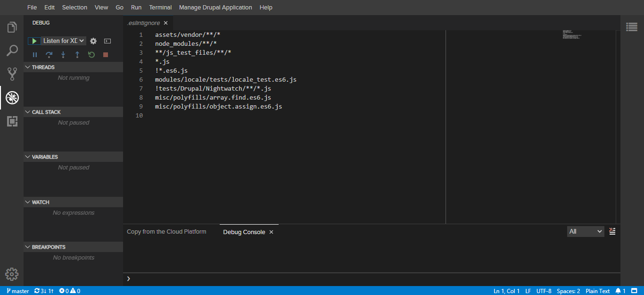644x295 pixels.
Task: Click 'master' branch in the status bar
Action: coord(17,291)
